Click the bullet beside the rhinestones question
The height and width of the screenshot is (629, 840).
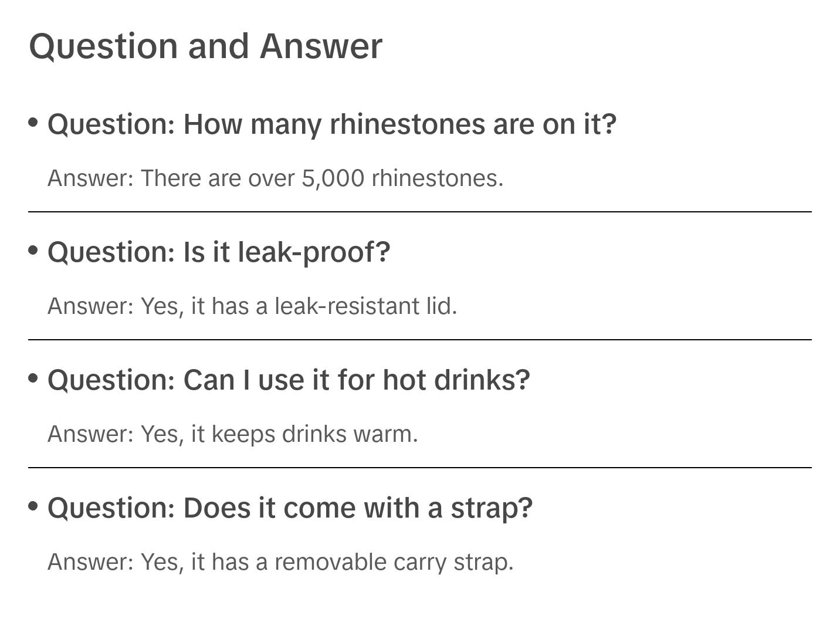33,122
